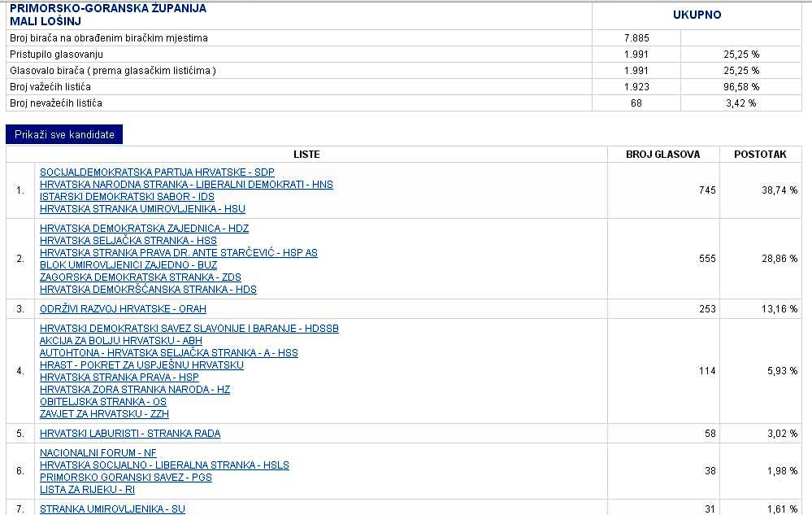This screenshot has width=812, height=515.
Task: Select the LISTE column header
Action: [x=306, y=155]
